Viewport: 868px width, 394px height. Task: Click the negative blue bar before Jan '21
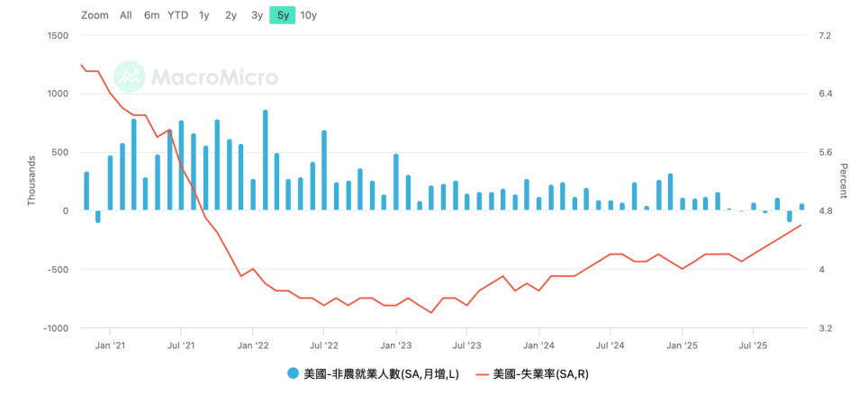(x=98, y=216)
